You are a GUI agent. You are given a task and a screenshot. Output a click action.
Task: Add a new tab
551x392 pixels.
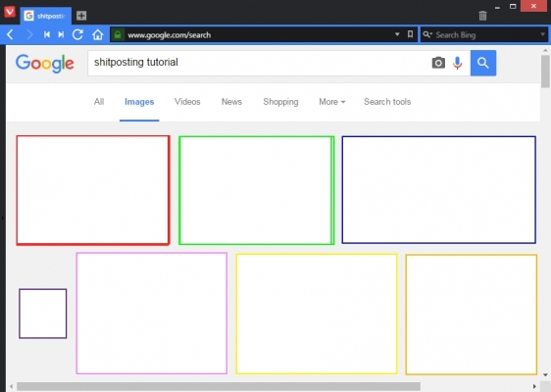81,16
